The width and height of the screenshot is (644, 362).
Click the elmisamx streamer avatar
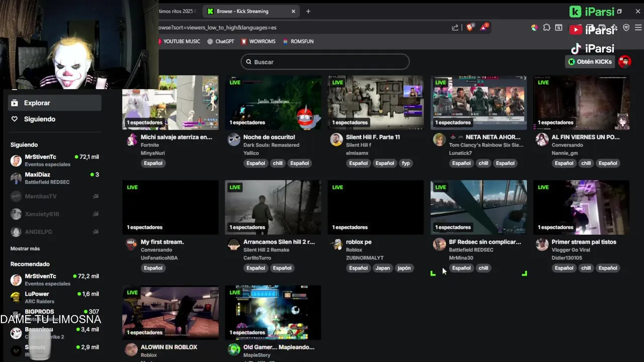tap(337, 140)
